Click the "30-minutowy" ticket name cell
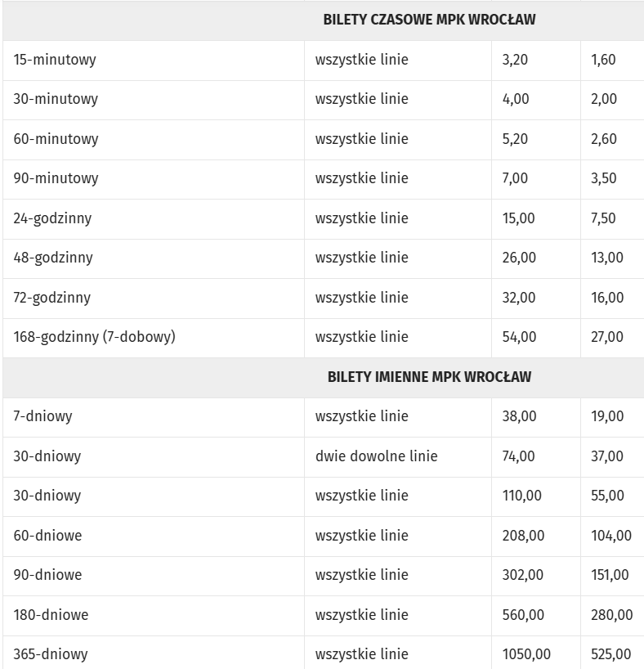Viewport: 644px width, 669px height. pos(56,99)
